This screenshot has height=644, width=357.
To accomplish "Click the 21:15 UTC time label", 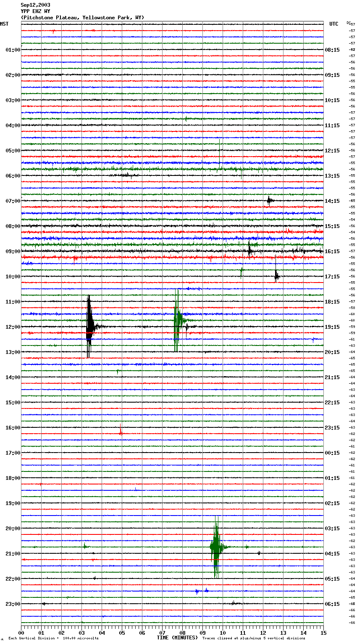I will click(332, 377).
